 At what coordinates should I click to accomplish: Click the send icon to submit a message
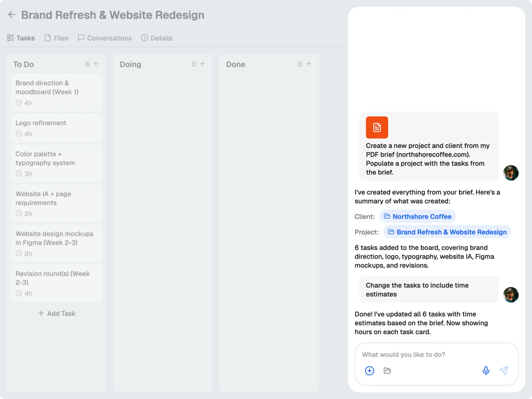pyautogui.click(x=504, y=371)
